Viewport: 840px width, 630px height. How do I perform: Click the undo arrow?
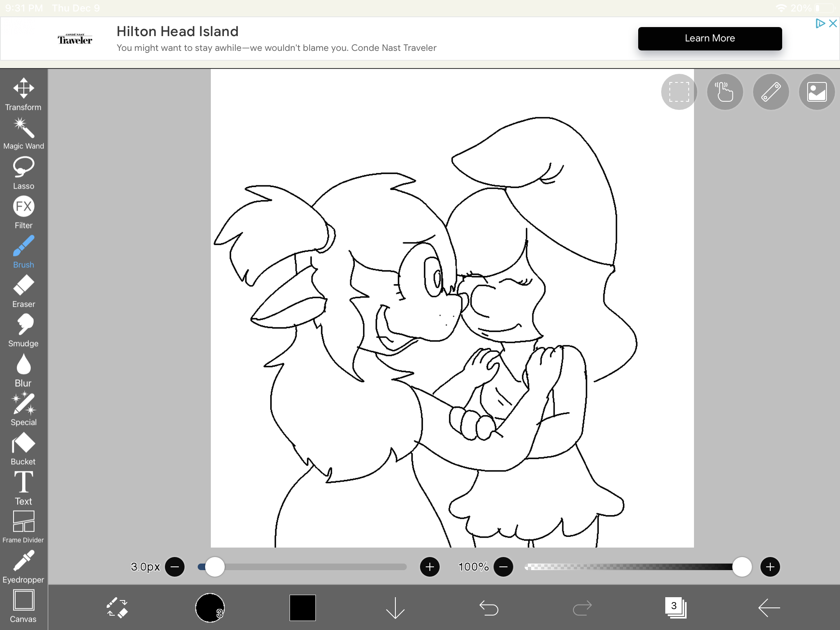click(488, 607)
